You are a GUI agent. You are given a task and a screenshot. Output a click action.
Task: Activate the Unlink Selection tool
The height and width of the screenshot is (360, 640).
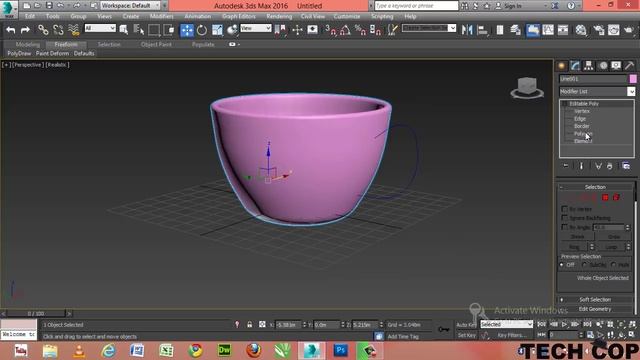[x=58, y=30]
